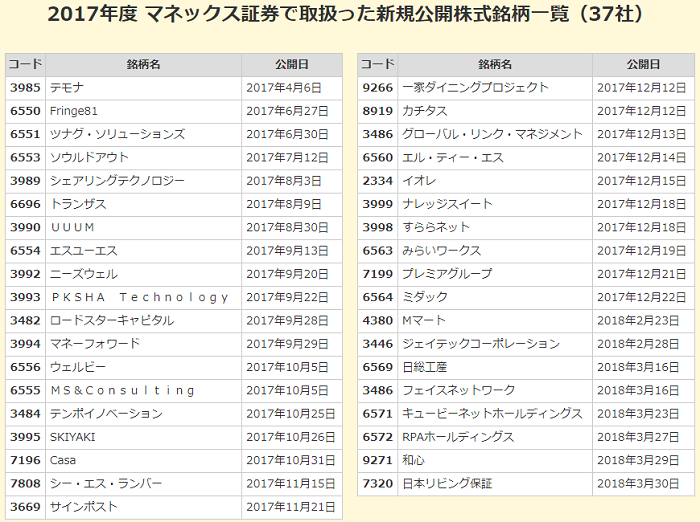
Task: Click date 2018年2月23日
Action: click(638, 320)
